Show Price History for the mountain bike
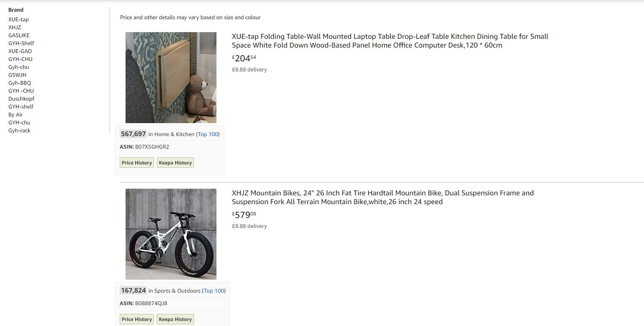Viewport: 644px width, 326px height. coord(137,319)
